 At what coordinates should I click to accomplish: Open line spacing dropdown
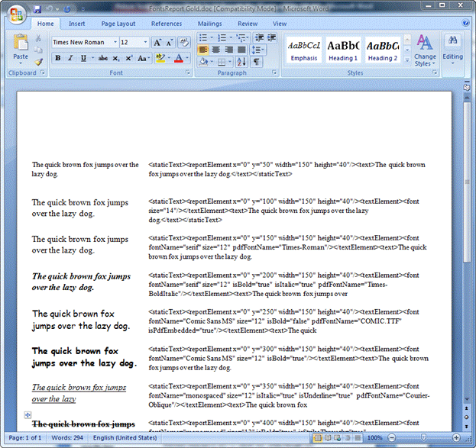tap(257, 50)
